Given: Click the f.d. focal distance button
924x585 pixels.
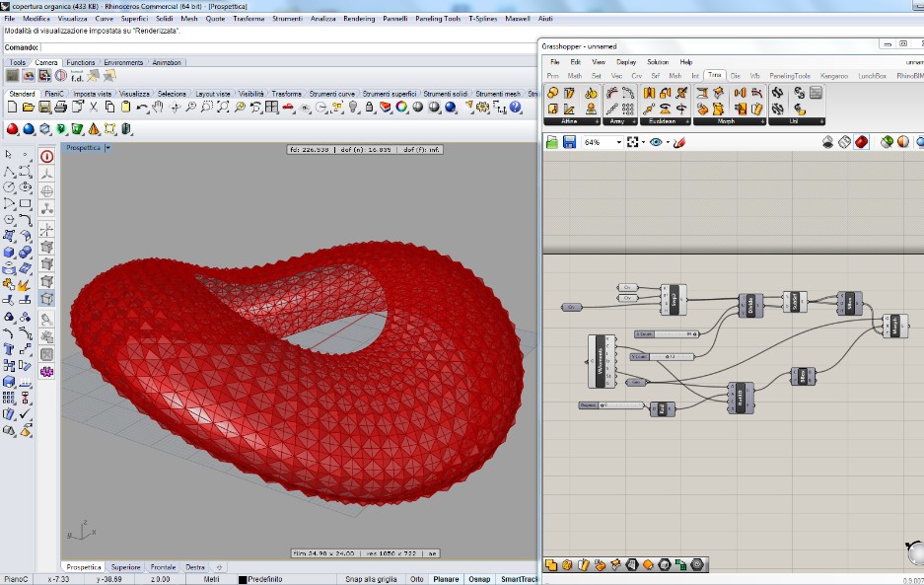Looking at the screenshot, I should pyautogui.click(x=77, y=76).
